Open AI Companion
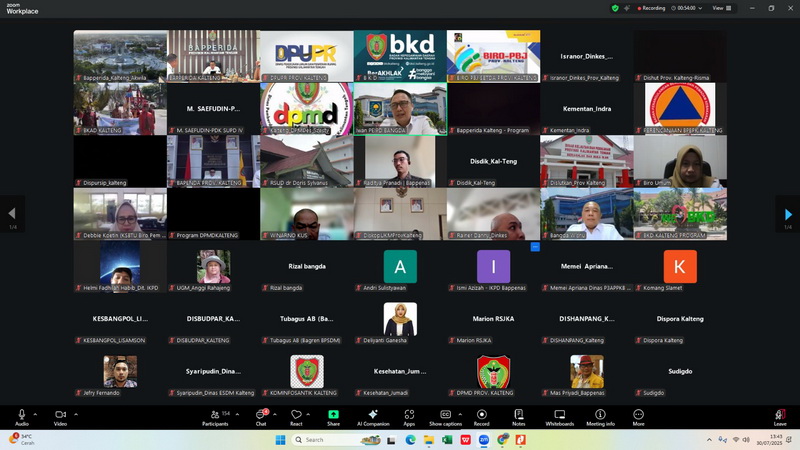 [x=373, y=417]
